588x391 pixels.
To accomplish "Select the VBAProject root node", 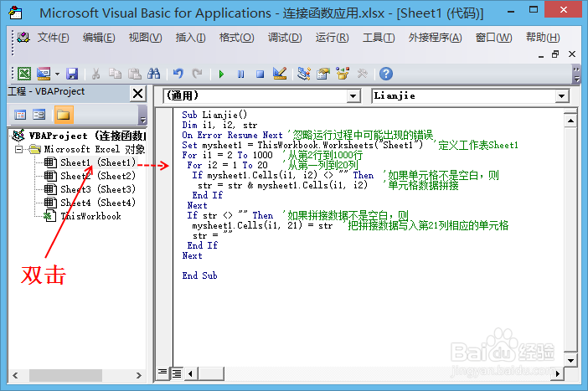I will (x=80, y=136).
